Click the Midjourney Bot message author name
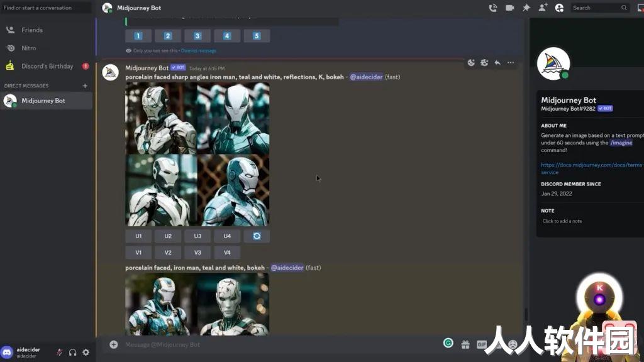 [147, 68]
